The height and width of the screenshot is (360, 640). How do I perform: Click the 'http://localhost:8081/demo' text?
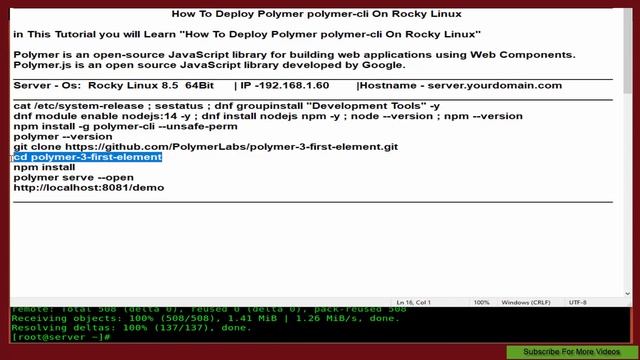pos(89,188)
